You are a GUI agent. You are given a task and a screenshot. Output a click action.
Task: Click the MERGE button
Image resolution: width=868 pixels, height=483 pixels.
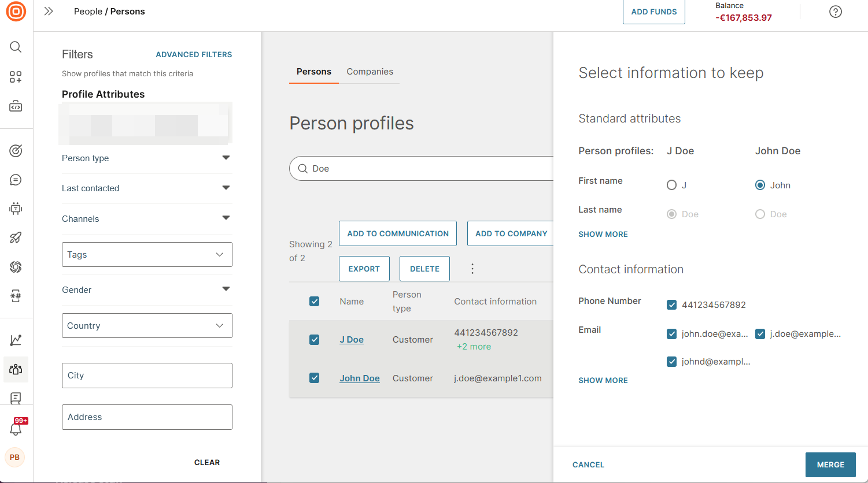click(830, 465)
